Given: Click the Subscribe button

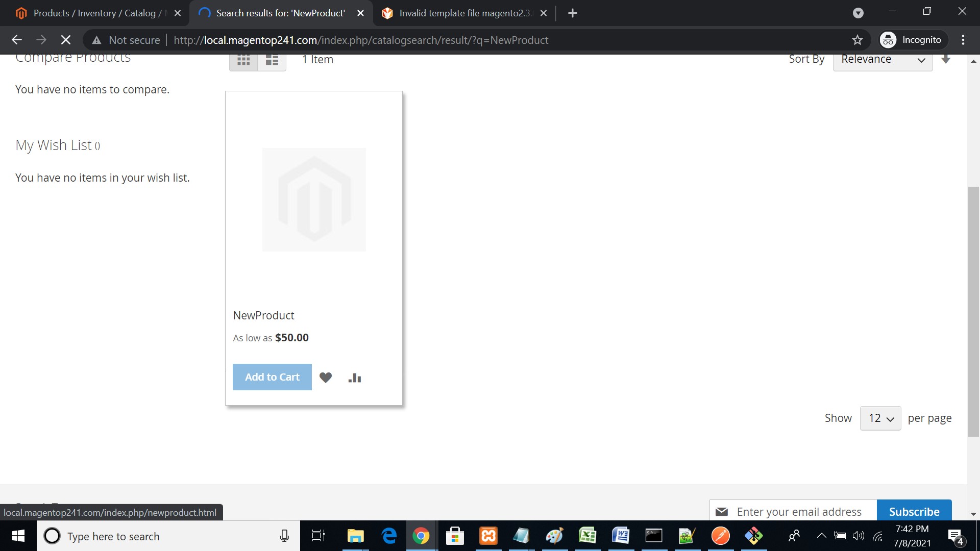Looking at the screenshot, I should click(914, 511).
